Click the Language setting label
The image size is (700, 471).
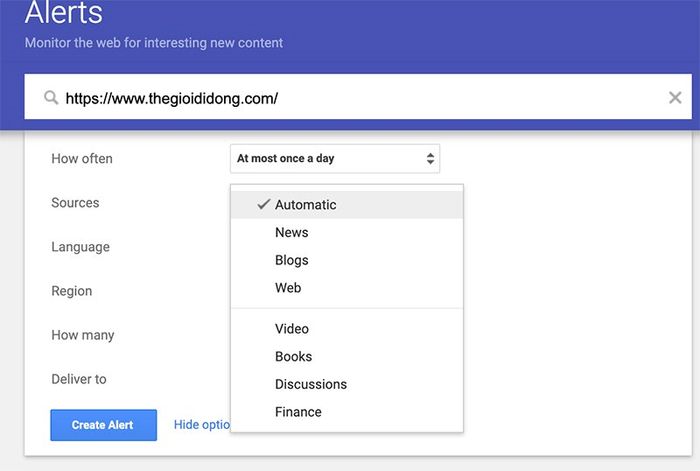[x=80, y=247]
